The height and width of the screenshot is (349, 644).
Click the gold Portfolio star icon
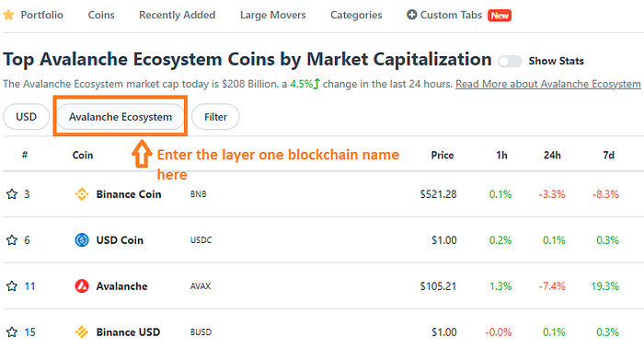(8, 16)
